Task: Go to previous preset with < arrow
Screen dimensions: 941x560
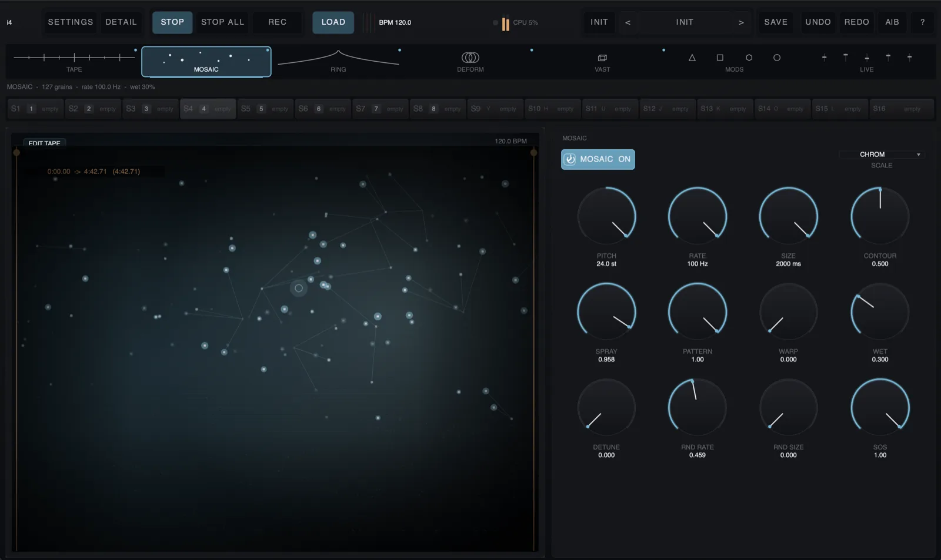Action: click(628, 22)
